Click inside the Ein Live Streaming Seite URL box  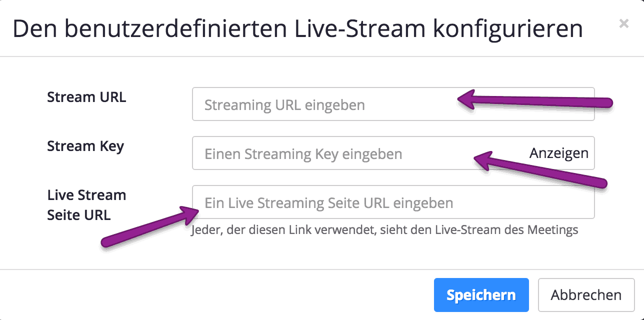pyautogui.click(x=350, y=202)
